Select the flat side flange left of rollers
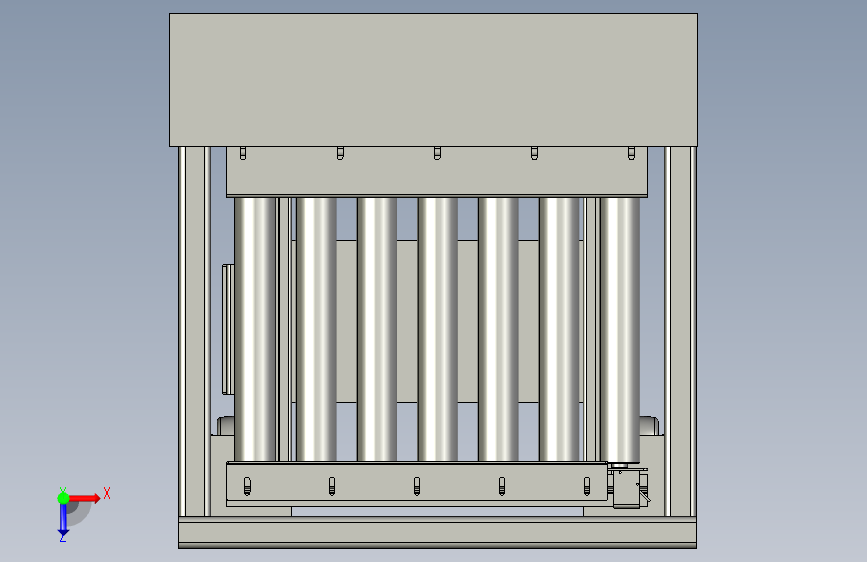 tap(228, 330)
